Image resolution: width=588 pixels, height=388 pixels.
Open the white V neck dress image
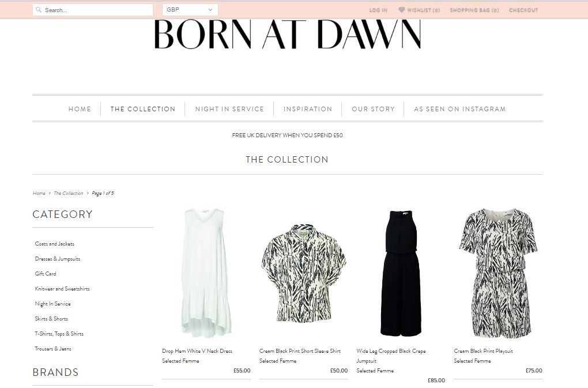206,273
